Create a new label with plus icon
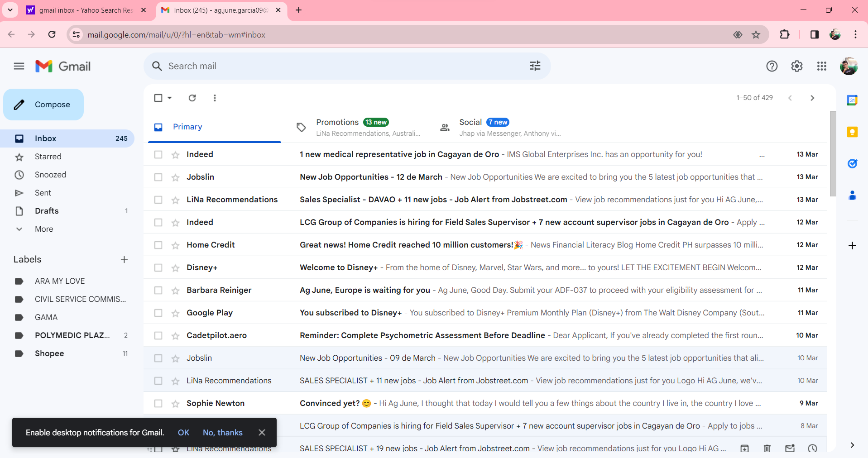Viewport: 868px width, 458px height. 124,259
